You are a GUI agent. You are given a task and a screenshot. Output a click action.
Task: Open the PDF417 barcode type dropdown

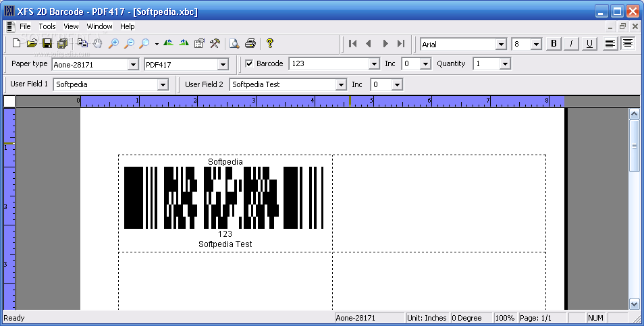click(x=223, y=65)
